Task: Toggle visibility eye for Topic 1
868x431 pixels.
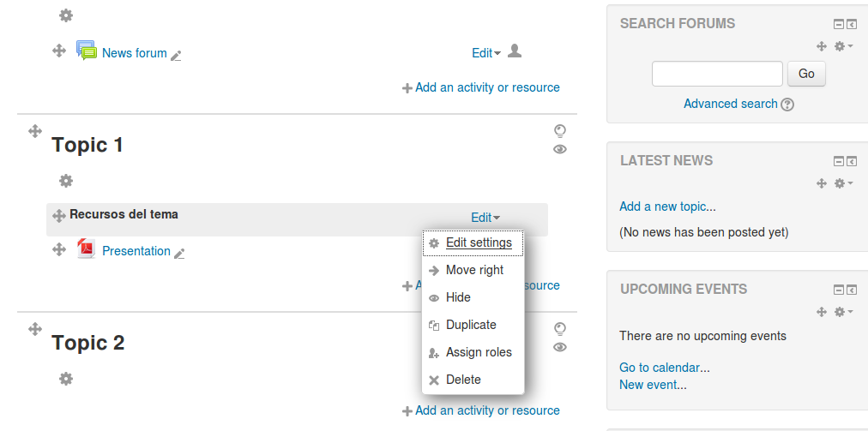Action: [x=560, y=149]
